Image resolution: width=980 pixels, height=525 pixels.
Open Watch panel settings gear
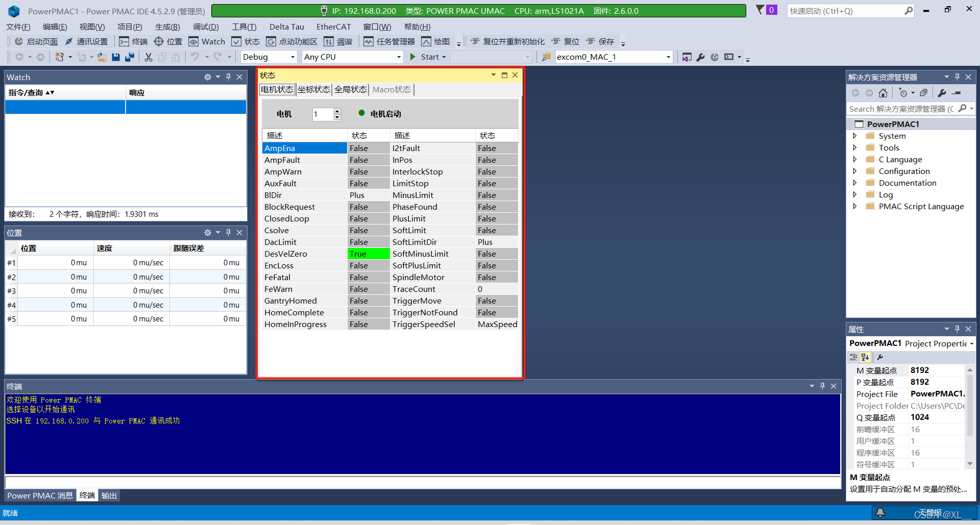pos(208,77)
